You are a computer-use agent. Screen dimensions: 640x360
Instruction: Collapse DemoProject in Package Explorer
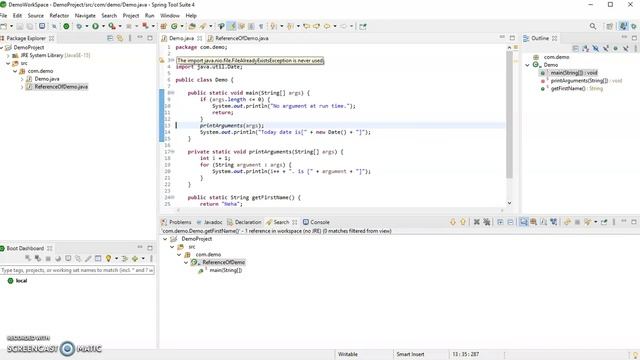[2, 48]
